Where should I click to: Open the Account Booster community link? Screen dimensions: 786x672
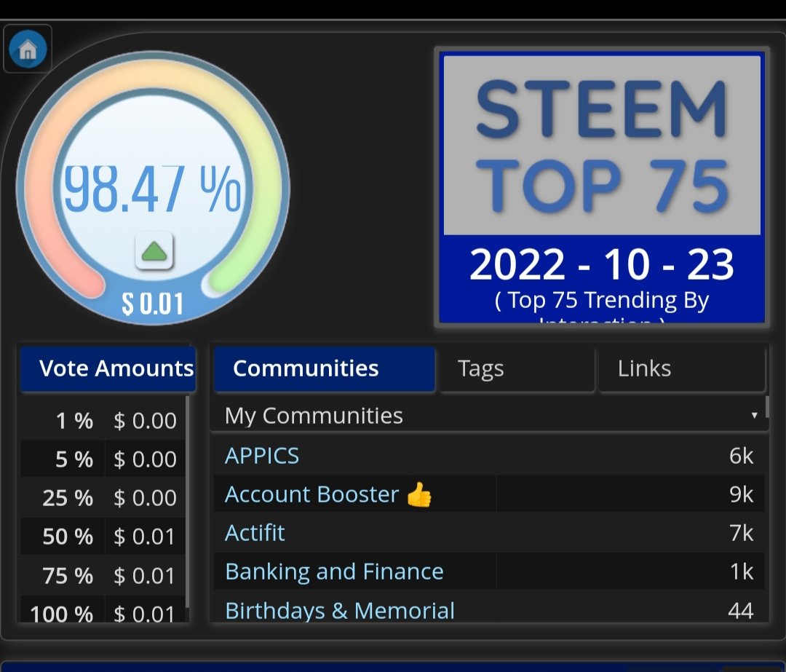328,494
